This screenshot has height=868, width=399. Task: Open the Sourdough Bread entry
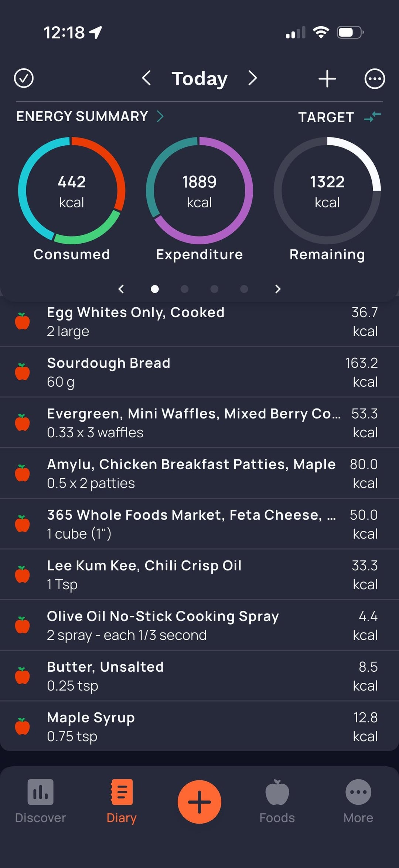199,372
